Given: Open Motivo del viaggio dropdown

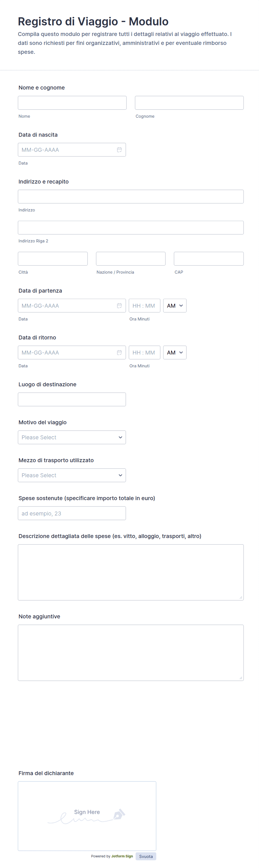Looking at the screenshot, I should [x=72, y=437].
